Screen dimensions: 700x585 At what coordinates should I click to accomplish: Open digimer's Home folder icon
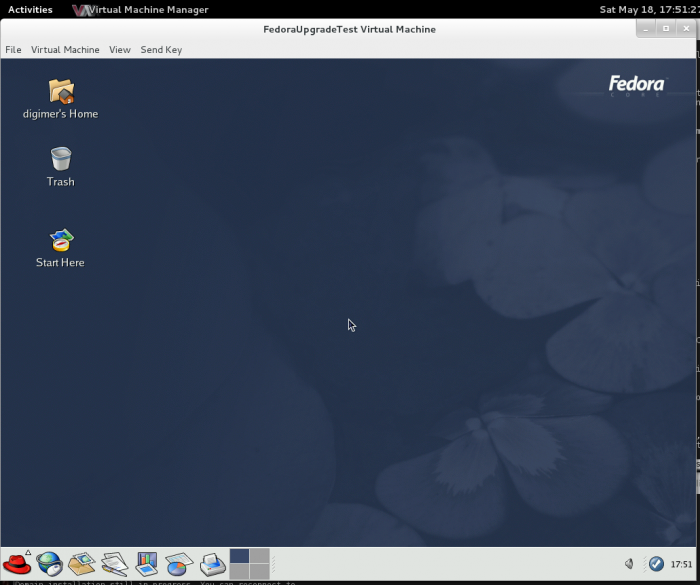coord(61,92)
